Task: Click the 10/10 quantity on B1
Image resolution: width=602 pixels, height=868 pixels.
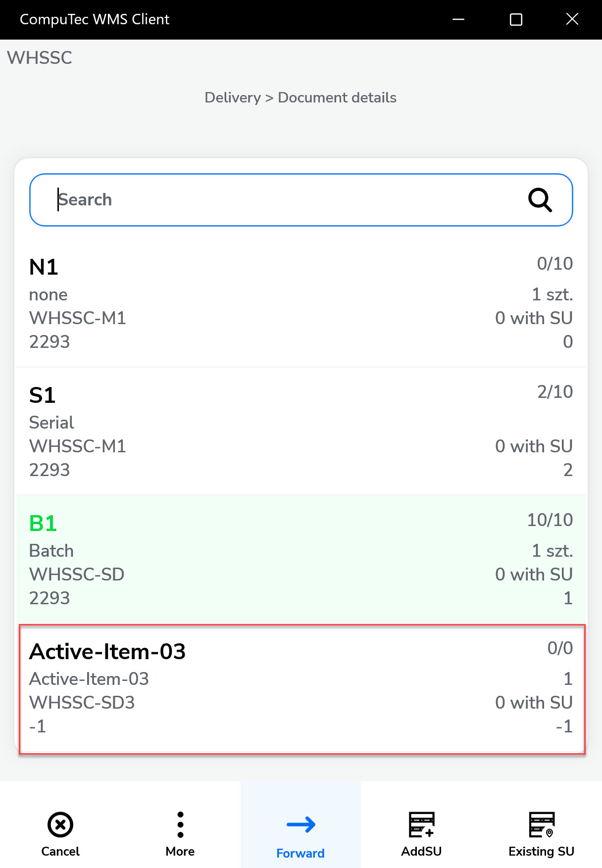Action: tap(550, 520)
